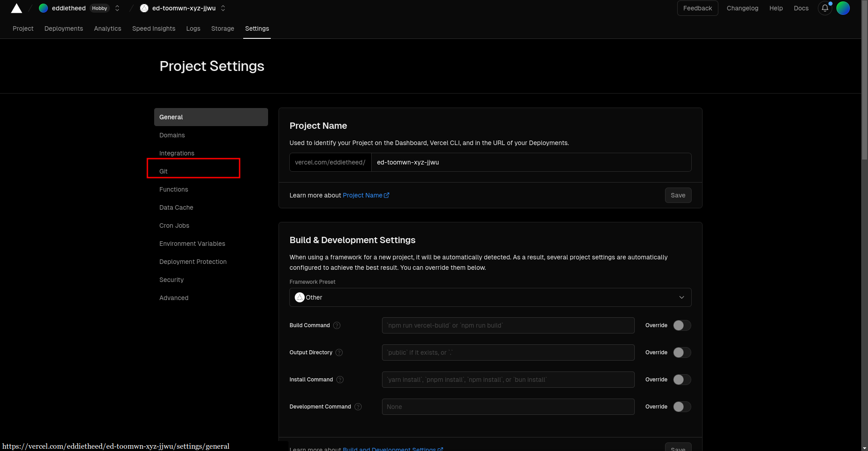Enable Output Directory override toggle

tap(682, 352)
